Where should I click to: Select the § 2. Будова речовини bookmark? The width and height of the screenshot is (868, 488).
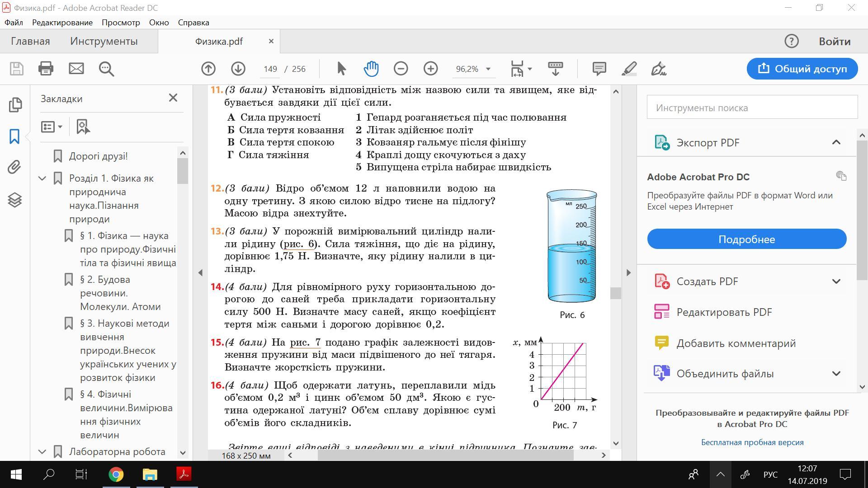point(121,293)
